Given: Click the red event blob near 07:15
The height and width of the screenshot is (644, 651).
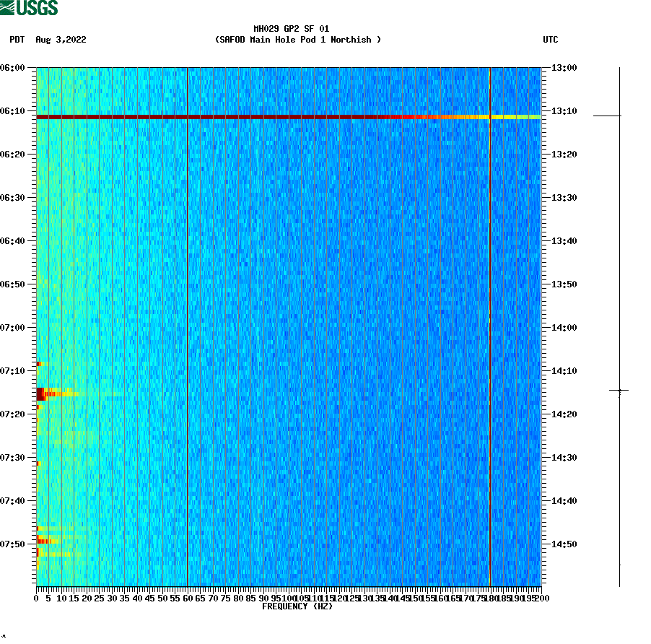Looking at the screenshot, I should (41, 395).
